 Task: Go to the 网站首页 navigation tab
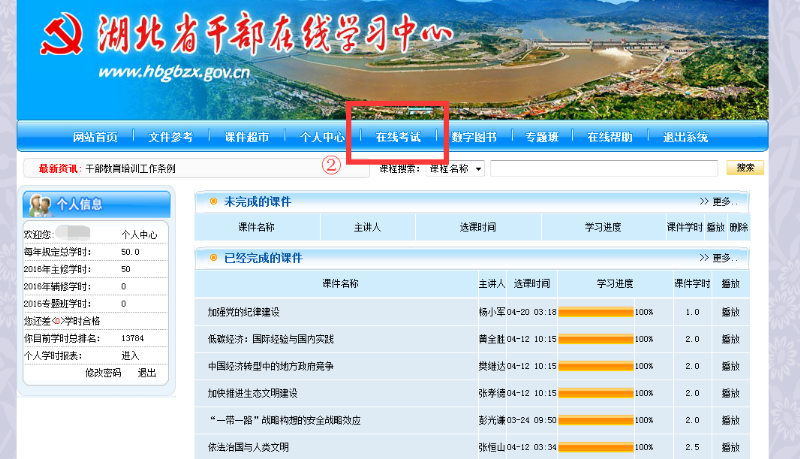[95, 137]
